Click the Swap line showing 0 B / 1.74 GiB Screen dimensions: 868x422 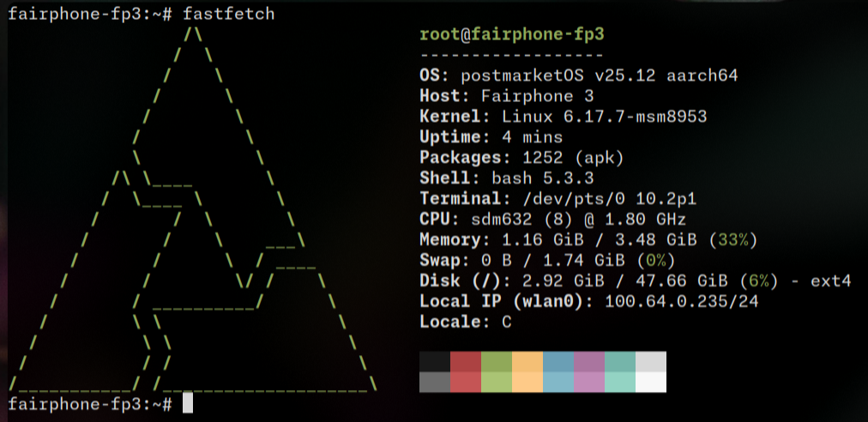coord(547,261)
